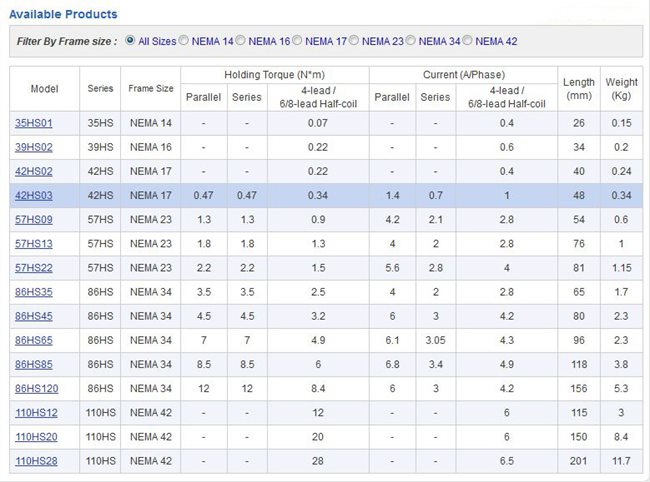Click parallel current 5.6 in 57HS22 row
The width and height of the screenshot is (650, 482).
[x=392, y=268]
